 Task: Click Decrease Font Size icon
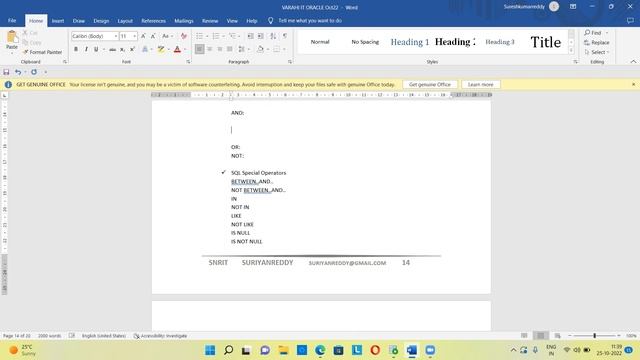(153, 36)
